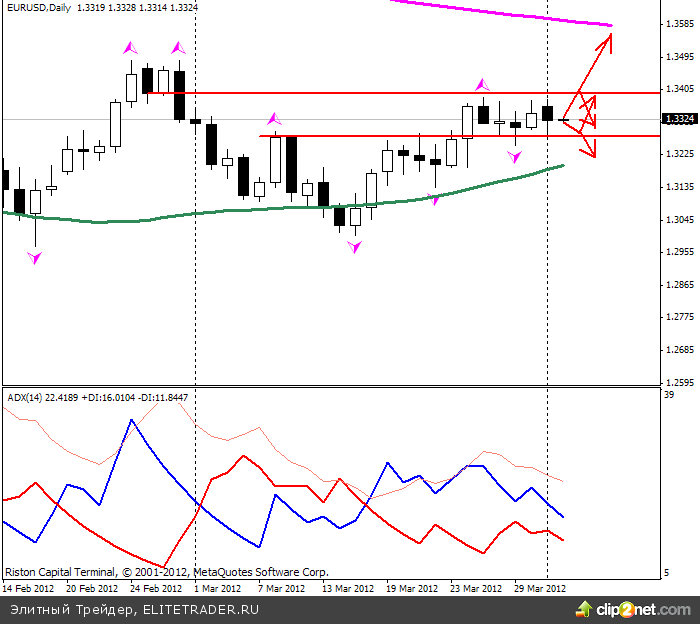Click the 1.3045 price axis label

click(679, 220)
